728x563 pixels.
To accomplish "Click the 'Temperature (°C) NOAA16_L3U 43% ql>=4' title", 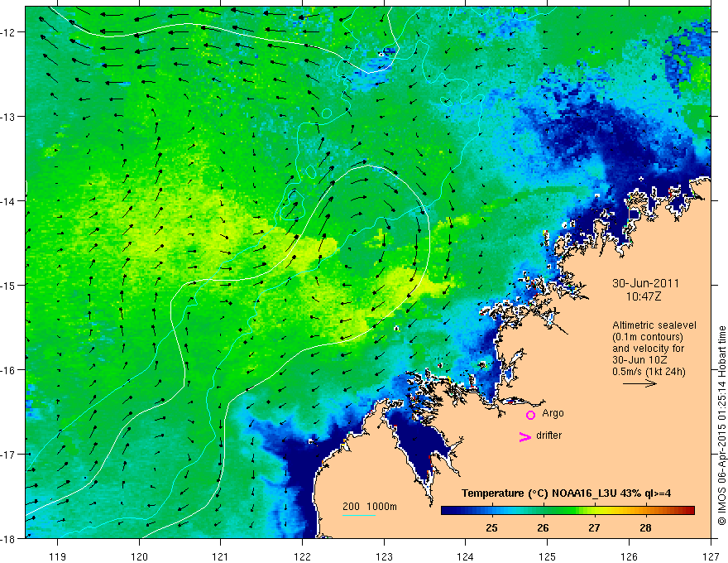I will [x=566, y=493].
